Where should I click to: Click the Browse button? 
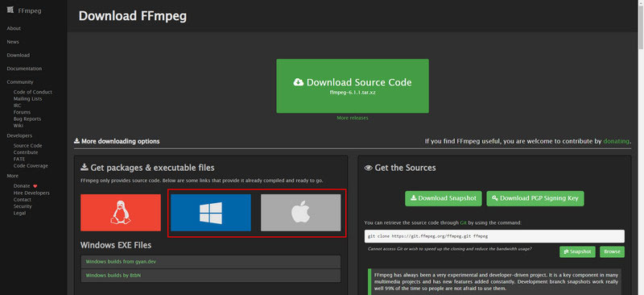pos(612,251)
